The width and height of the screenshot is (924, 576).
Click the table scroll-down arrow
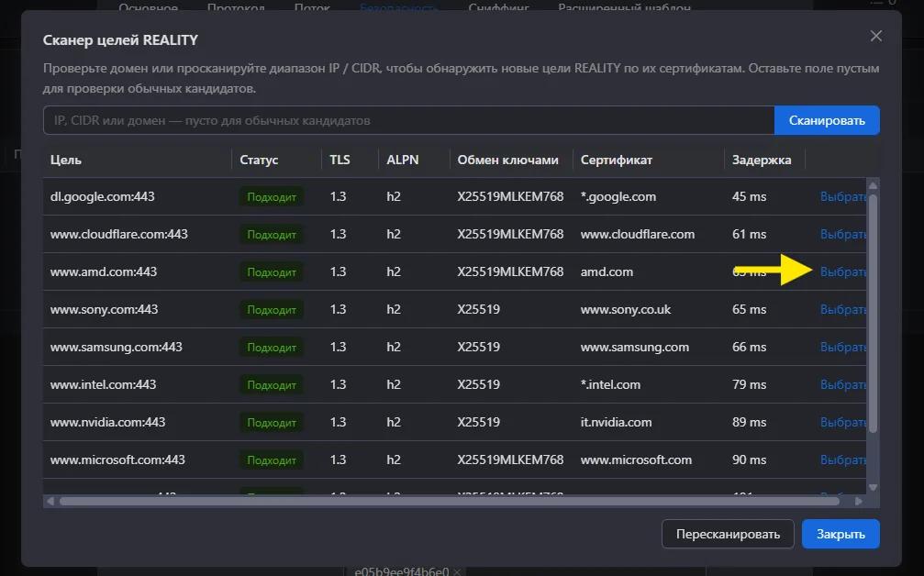pos(873,488)
